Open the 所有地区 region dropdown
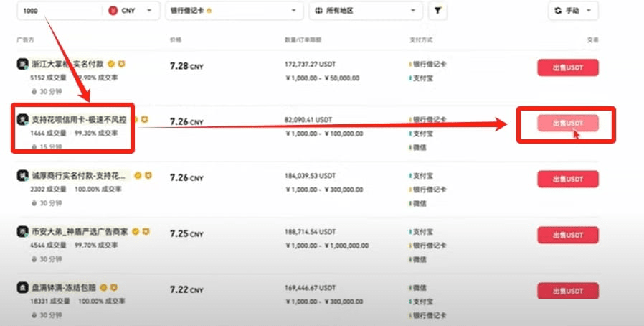 click(365, 11)
